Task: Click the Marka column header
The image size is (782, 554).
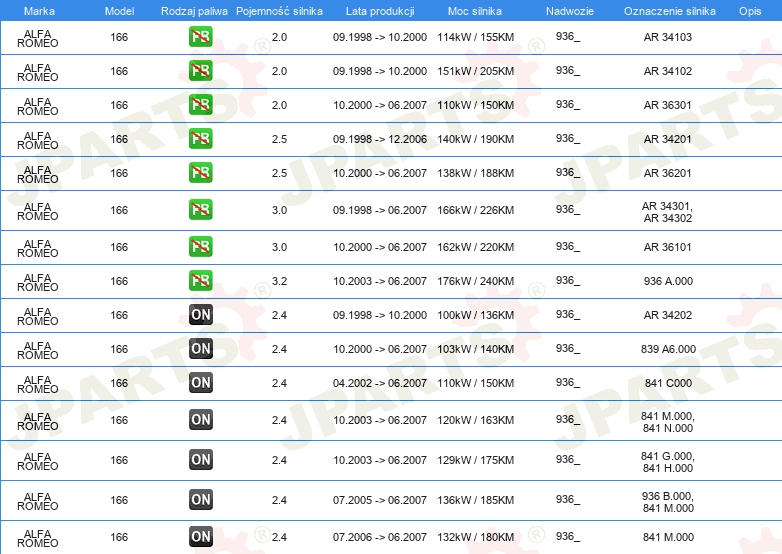Action: coord(39,11)
